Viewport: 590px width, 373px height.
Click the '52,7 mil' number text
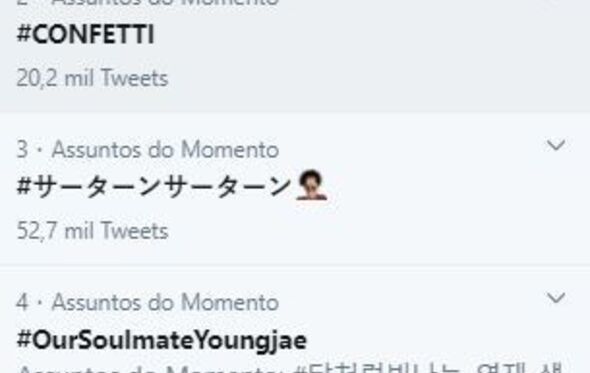(55, 231)
